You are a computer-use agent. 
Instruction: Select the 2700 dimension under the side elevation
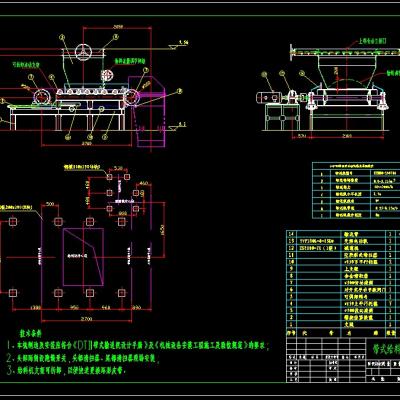pyautogui.click(x=86, y=143)
